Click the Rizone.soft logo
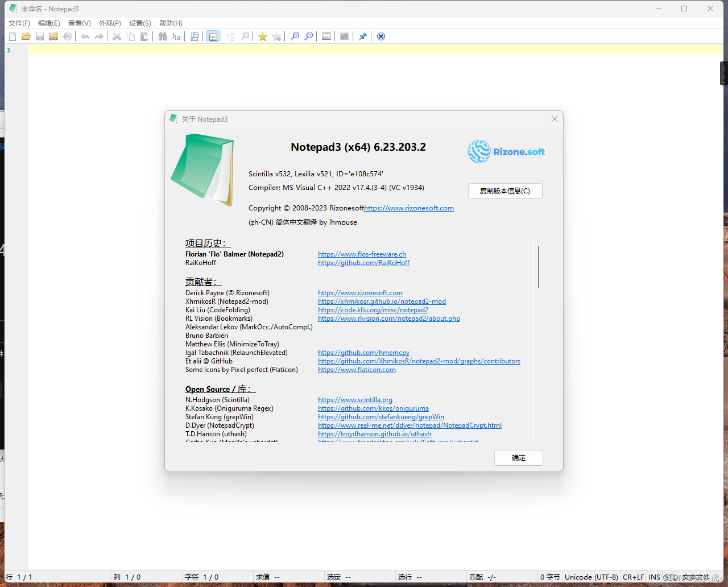This screenshot has width=728, height=587. [x=506, y=151]
